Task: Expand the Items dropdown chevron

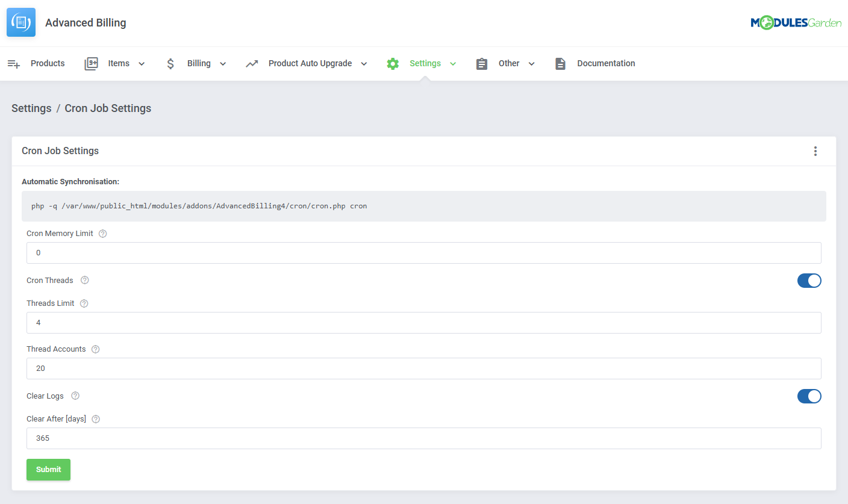Action: coord(142,64)
